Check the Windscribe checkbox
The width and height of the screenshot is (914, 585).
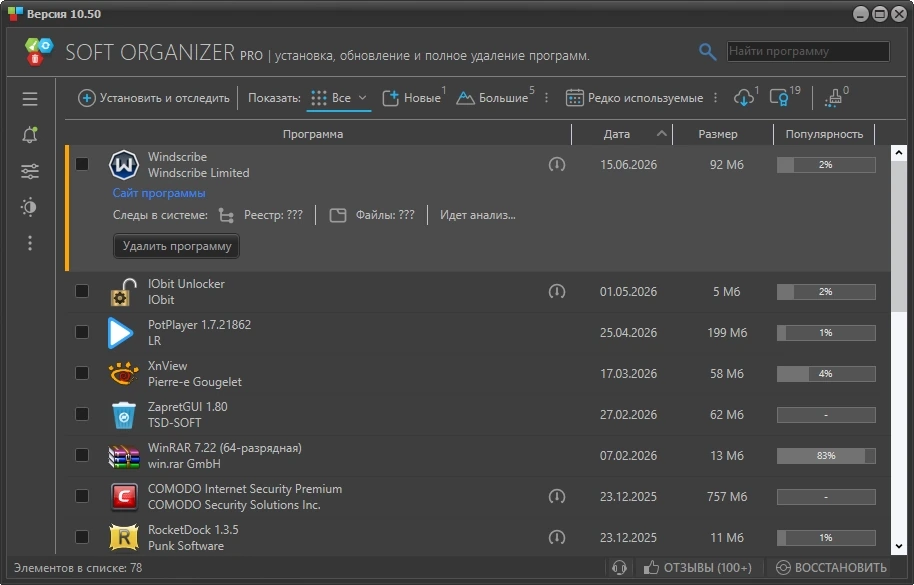82,164
